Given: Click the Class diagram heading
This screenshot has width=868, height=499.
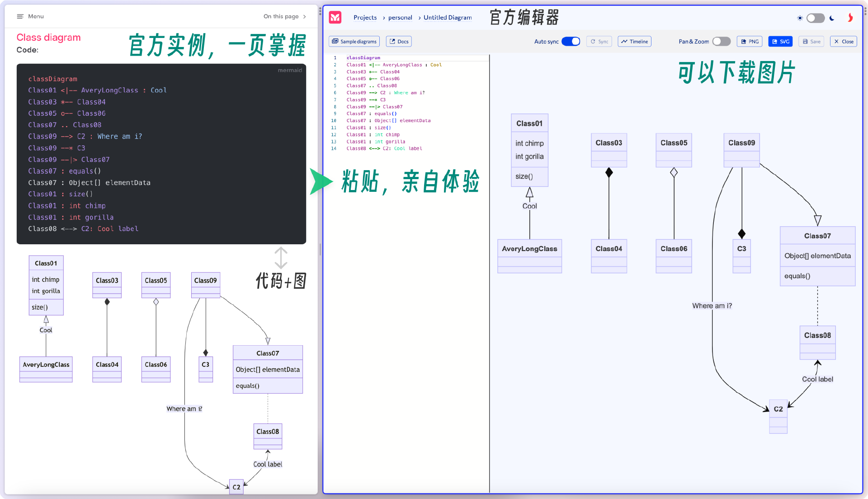Looking at the screenshot, I should click(x=49, y=38).
